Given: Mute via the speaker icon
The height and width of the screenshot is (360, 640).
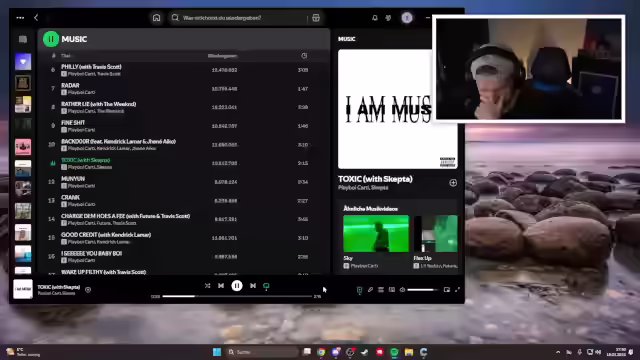Looking at the screenshot, I should point(402,290).
